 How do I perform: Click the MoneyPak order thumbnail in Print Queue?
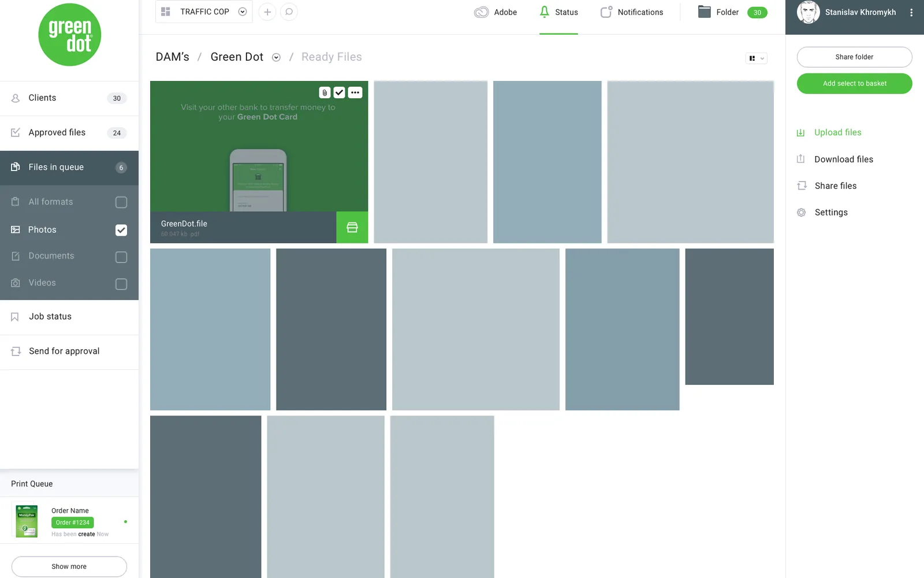point(27,520)
